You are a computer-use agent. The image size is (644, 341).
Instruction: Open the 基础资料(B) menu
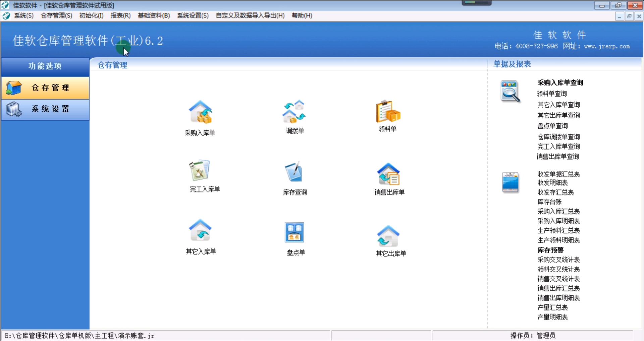[x=154, y=16]
